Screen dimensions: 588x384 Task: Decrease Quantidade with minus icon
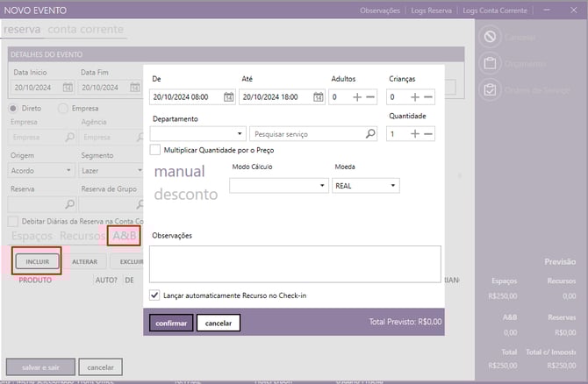coord(427,134)
